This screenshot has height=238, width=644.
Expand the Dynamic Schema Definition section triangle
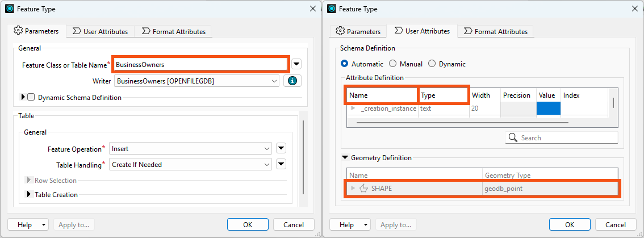[23, 98]
